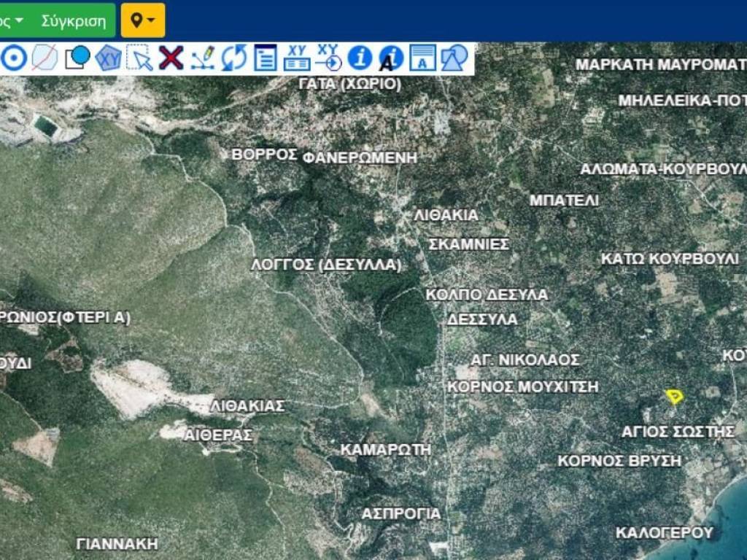The width and height of the screenshot is (747, 560).
Task: Choose the overlapping square and circle shape tool
Action: click(77, 58)
